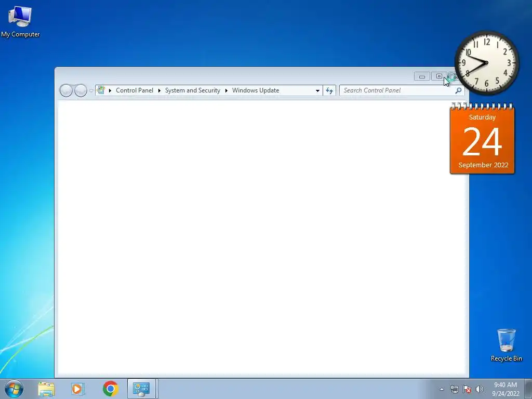532x399 pixels.
Task: Open the Action Center flag icon
Action: pyautogui.click(x=467, y=390)
